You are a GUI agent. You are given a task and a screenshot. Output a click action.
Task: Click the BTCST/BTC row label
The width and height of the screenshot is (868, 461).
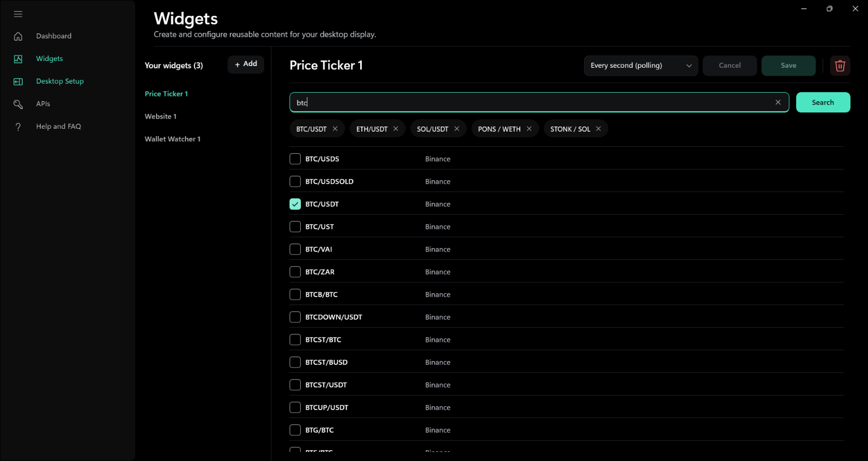(323, 340)
